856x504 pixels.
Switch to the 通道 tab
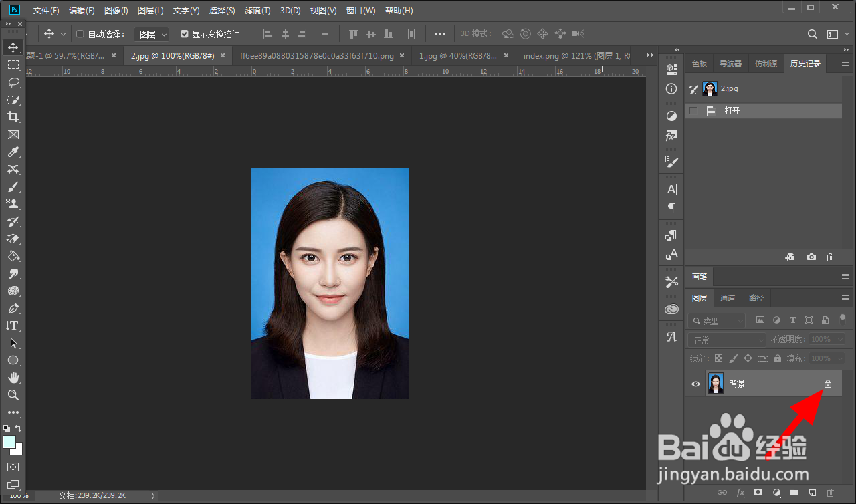[728, 298]
